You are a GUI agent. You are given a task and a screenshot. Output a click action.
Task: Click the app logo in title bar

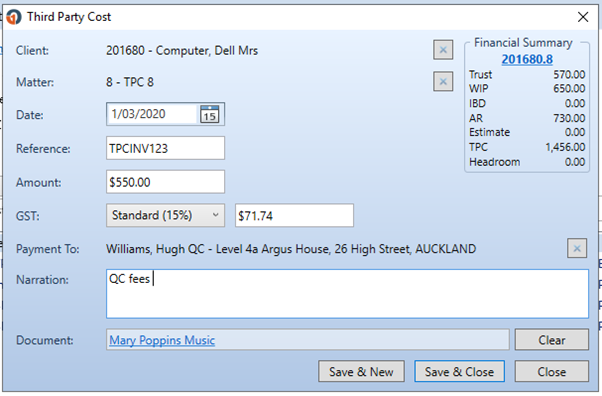[13, 17]
